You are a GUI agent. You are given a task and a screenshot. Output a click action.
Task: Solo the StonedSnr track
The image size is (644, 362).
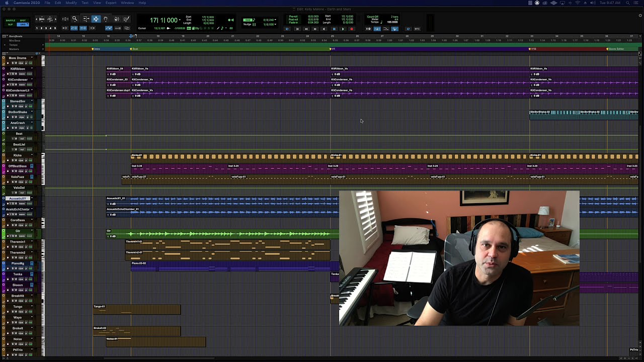[x=13, y=106]
